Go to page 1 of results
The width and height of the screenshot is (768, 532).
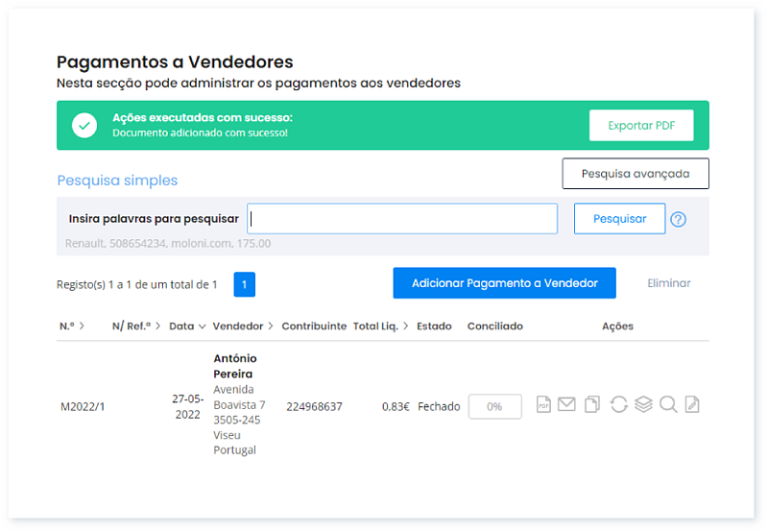click(x=244, y=284)
